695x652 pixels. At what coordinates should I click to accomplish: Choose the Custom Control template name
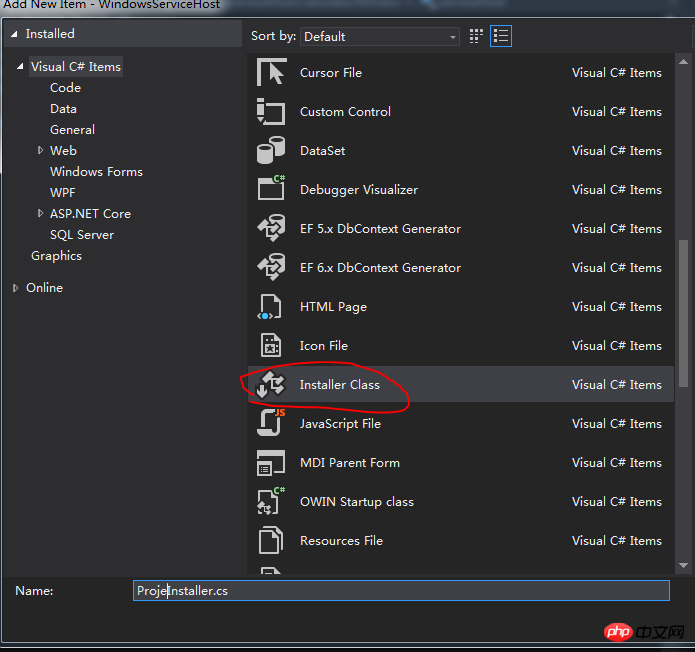[345, 112]
